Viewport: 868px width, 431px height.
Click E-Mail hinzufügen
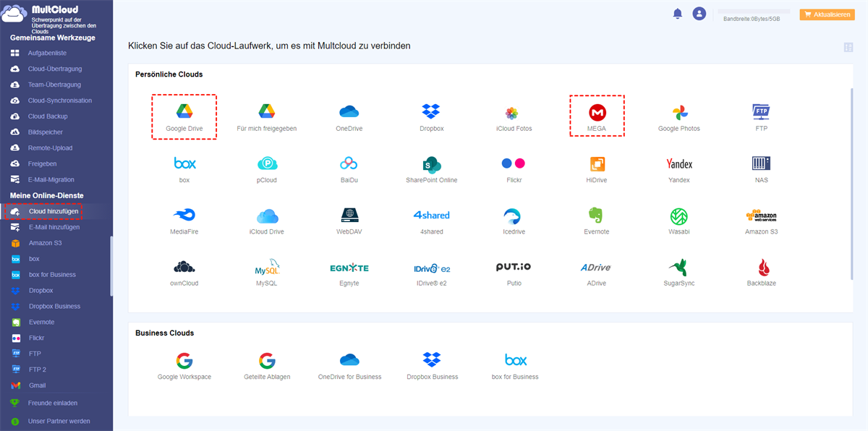coord(54,227)
